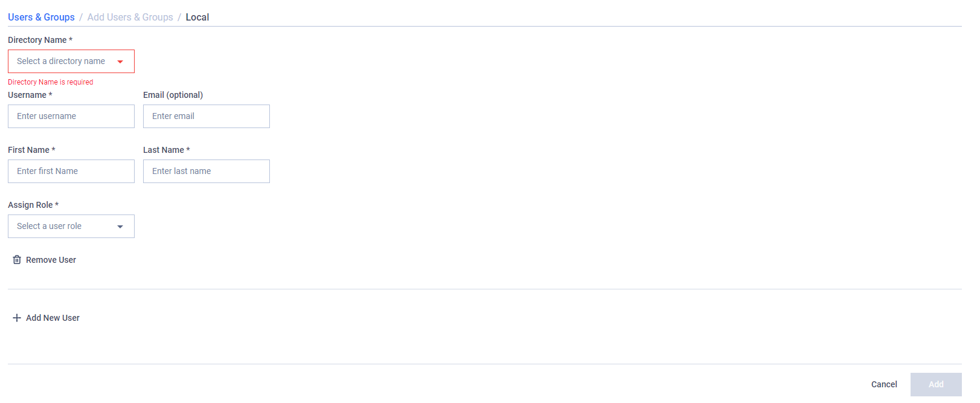980x403 pixels.
Task: Click into the Enter email field
Action: point(207,116)
